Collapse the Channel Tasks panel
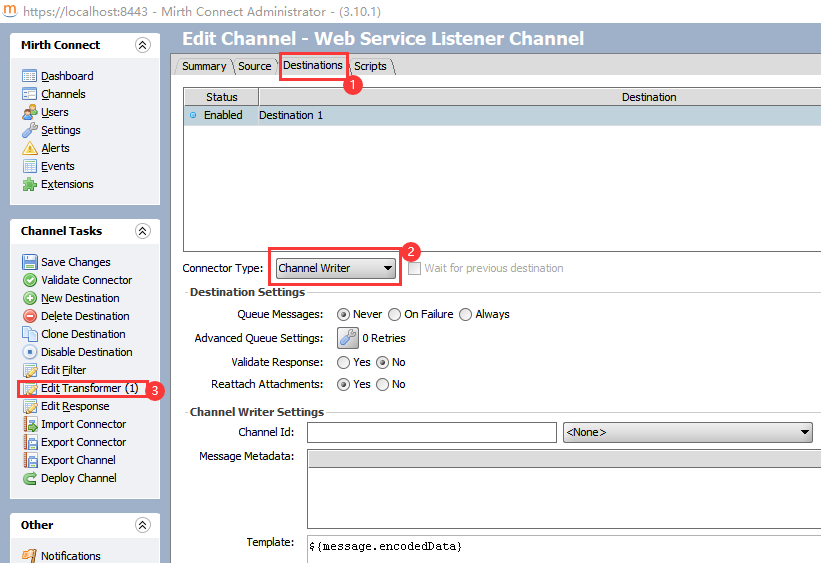The width and height of the screenshot is (821, 563). (142, 231)
